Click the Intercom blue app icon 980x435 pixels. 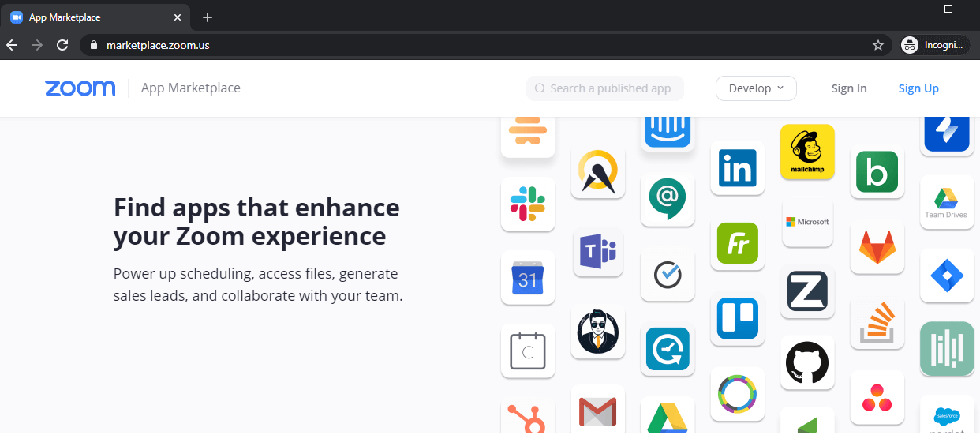click(668, 133)
